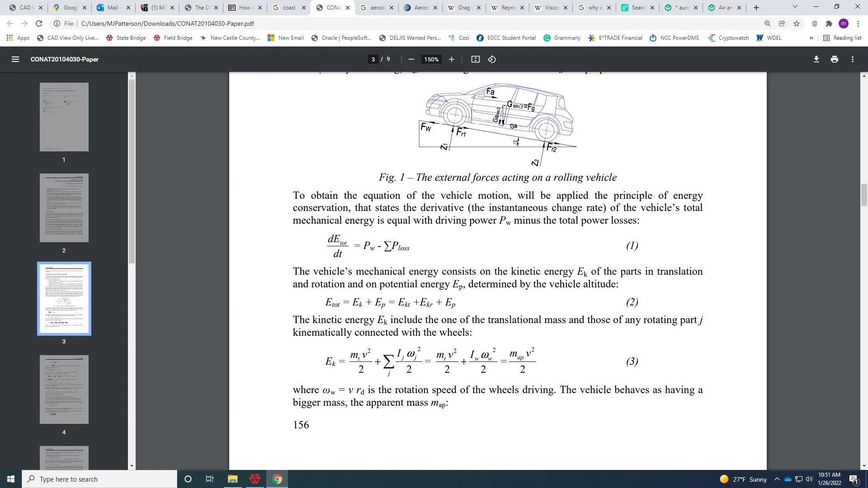This screenshot has width=868, height=488.
Task: Open the PDF viewer more actions menu
Action: (x=852, y=59)
